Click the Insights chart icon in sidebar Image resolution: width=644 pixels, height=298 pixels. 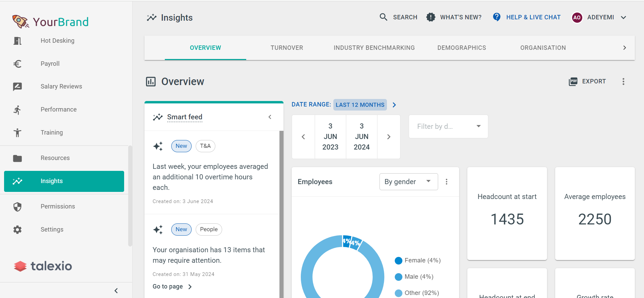17,181
